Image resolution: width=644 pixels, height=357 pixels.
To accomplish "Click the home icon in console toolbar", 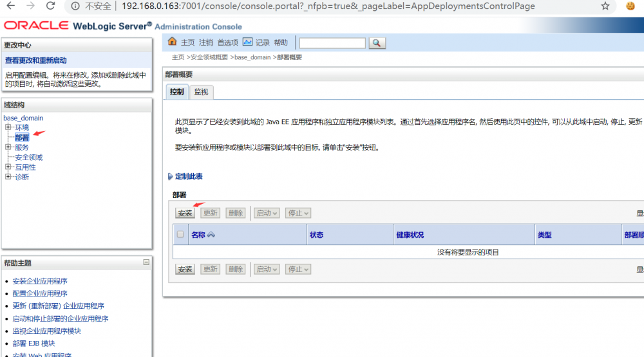I will tap(172, 41).
